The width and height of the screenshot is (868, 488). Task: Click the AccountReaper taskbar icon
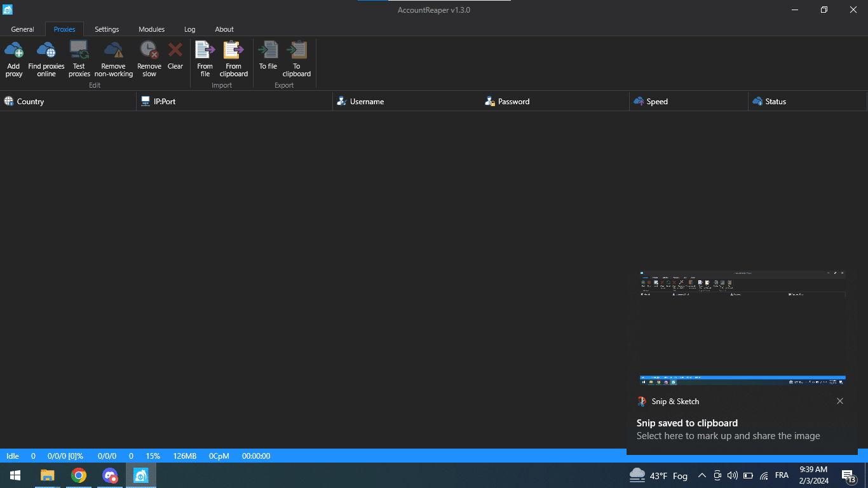(x=141, y=475)
